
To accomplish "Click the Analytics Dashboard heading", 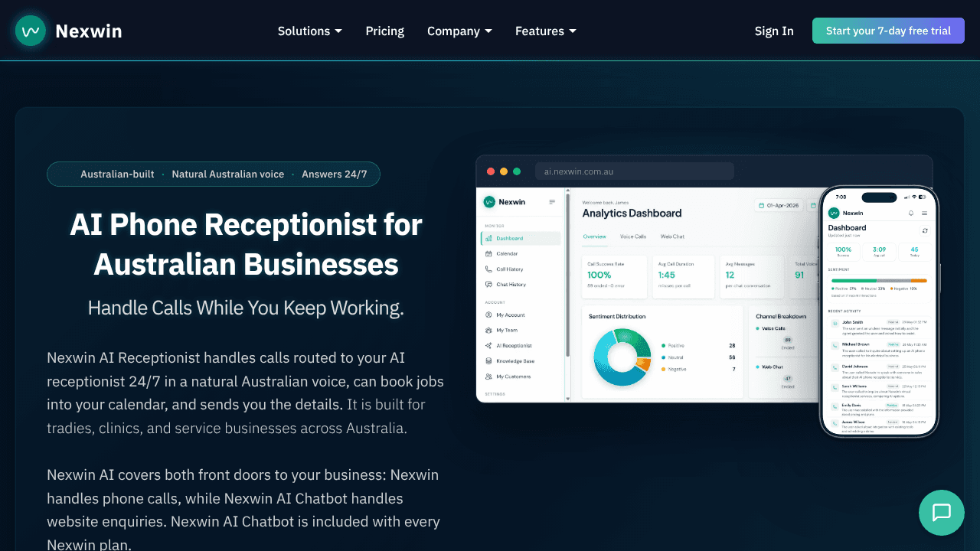I will click(632, 213).
